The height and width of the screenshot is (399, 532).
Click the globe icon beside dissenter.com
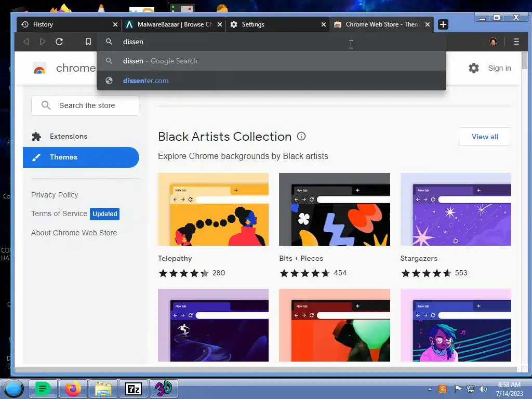[109, 81]
